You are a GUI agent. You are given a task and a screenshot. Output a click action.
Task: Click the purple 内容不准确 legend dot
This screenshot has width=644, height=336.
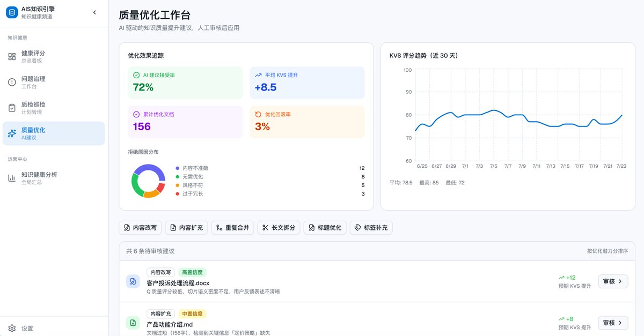click(x=177, y=168)
